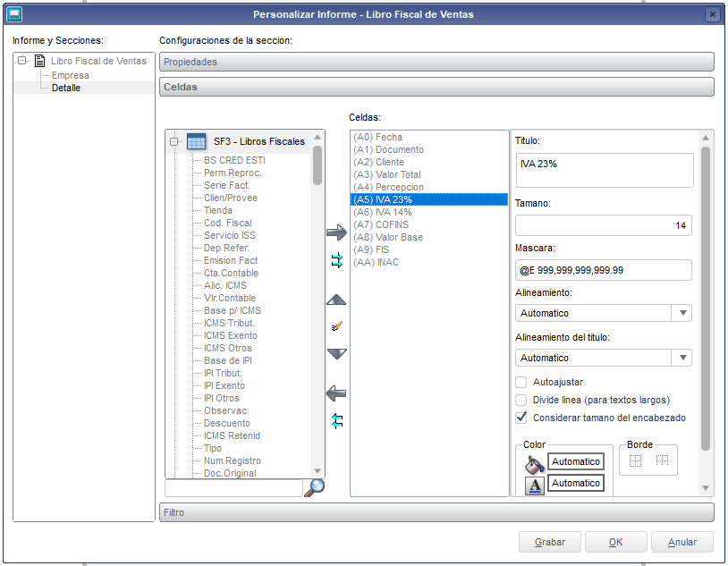Expand the Filtro section bar
Screen dimensions: 728x566
[x=436, y=512]
